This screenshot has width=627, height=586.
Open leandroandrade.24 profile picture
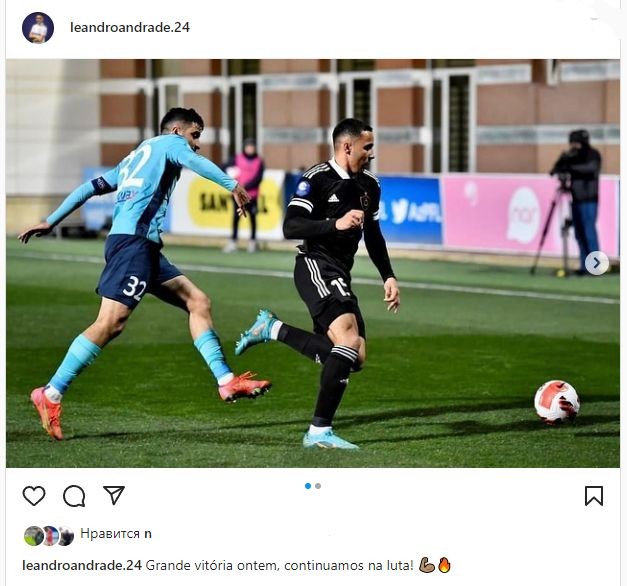(38, 28)
